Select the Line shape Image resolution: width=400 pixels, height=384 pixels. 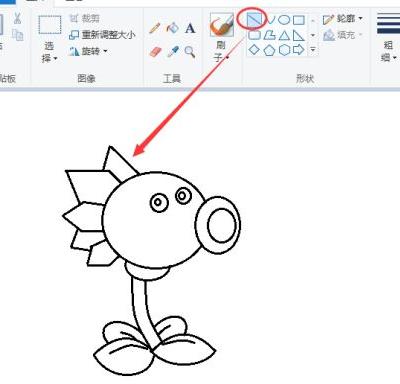(x=255, y=20)
